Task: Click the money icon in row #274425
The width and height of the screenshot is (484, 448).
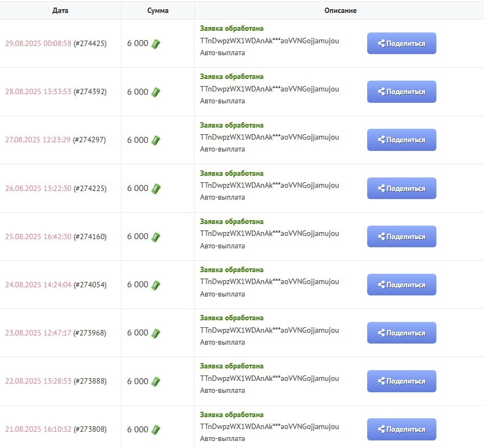Action: pos(156,44)
